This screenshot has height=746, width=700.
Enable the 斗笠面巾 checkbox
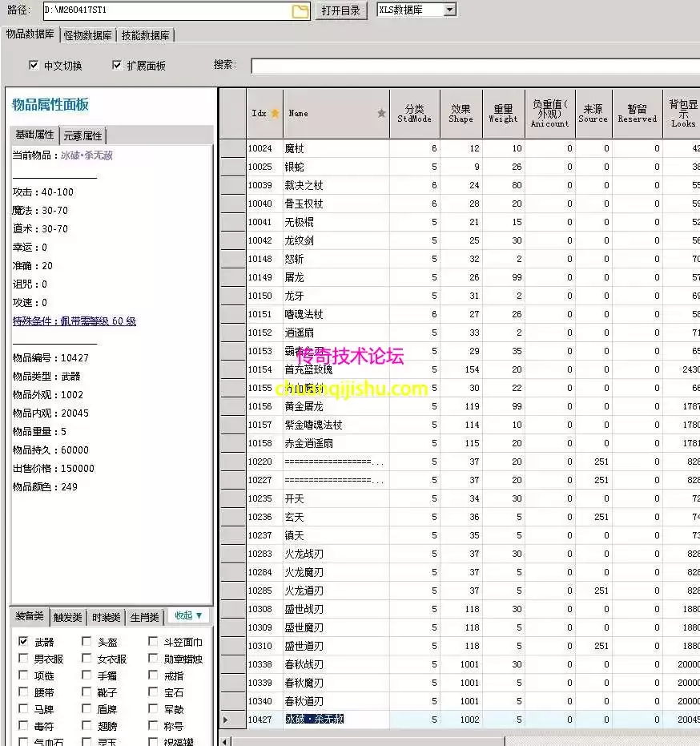click(x=153, y=641)
